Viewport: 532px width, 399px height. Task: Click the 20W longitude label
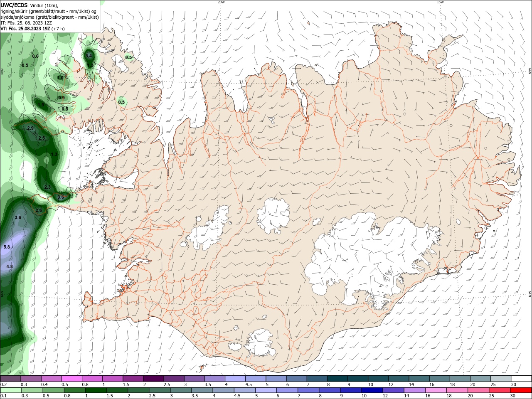[221, 2]
